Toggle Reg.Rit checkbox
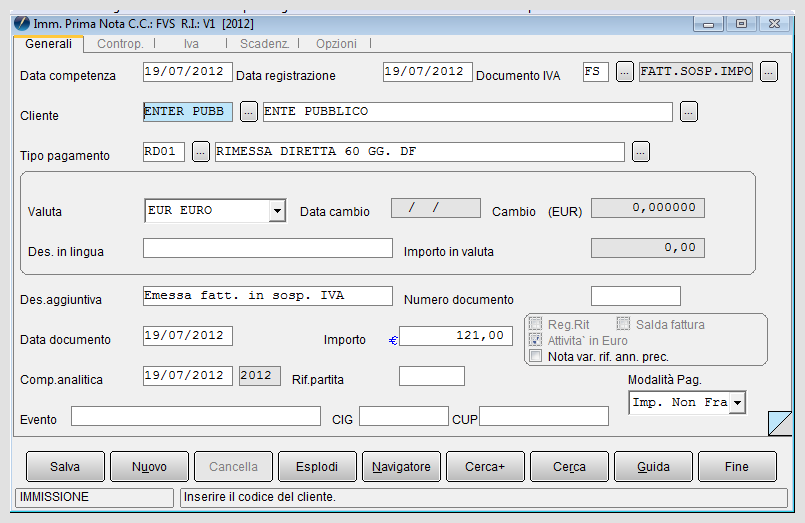Screen dimensions: 805x523 point(535,324)
